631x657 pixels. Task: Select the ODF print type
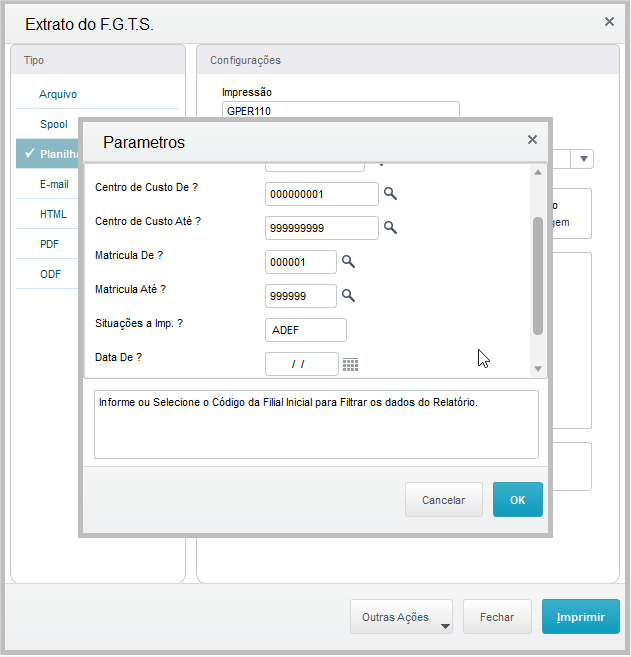click(x=50, y=274)
